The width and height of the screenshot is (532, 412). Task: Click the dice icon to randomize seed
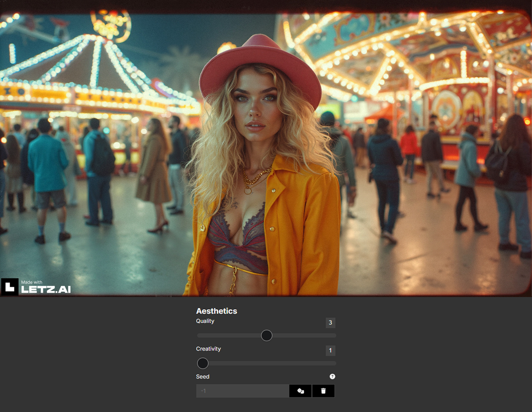tap(300, 391)
